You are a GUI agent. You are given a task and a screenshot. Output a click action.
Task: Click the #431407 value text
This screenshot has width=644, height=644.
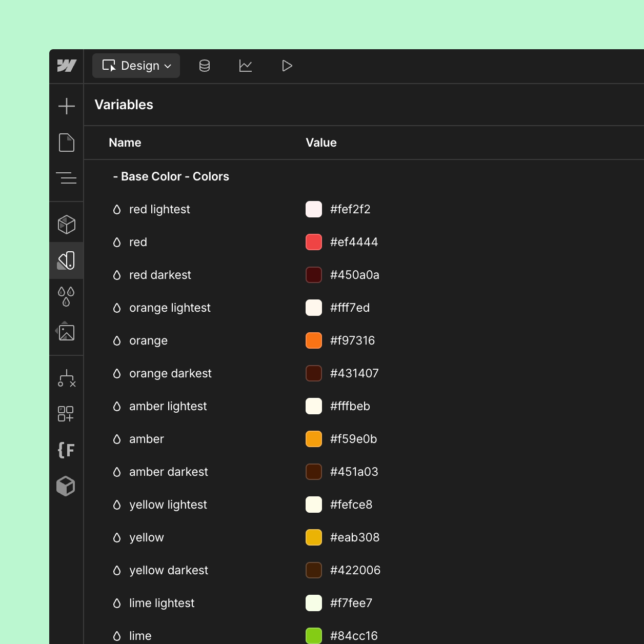(x=354, y=373)
